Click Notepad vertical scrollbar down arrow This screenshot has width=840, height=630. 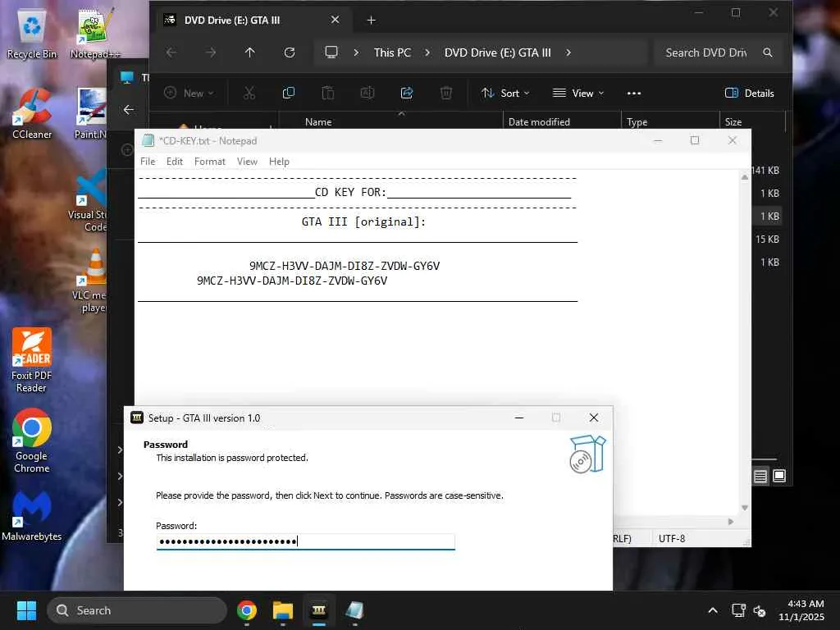[744, 508]
